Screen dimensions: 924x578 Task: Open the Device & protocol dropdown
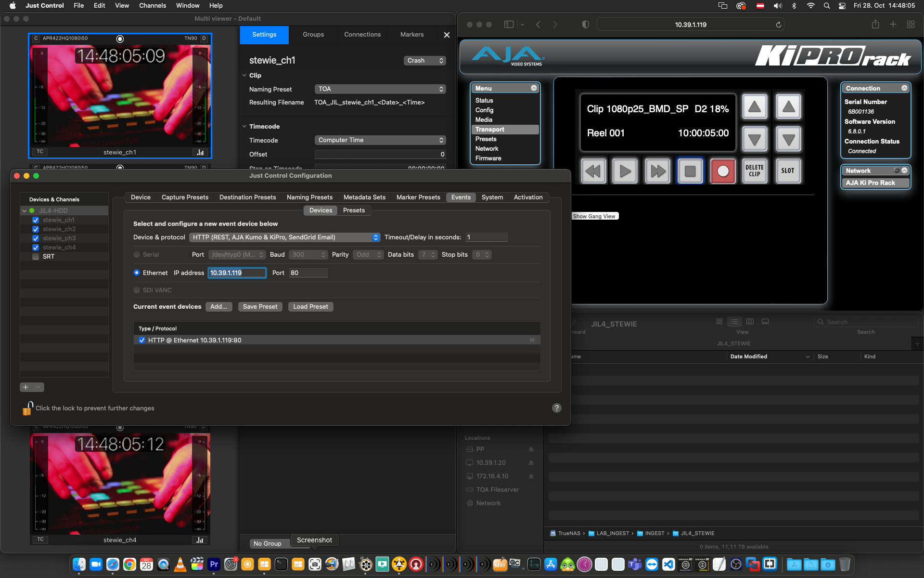(284, 237)
